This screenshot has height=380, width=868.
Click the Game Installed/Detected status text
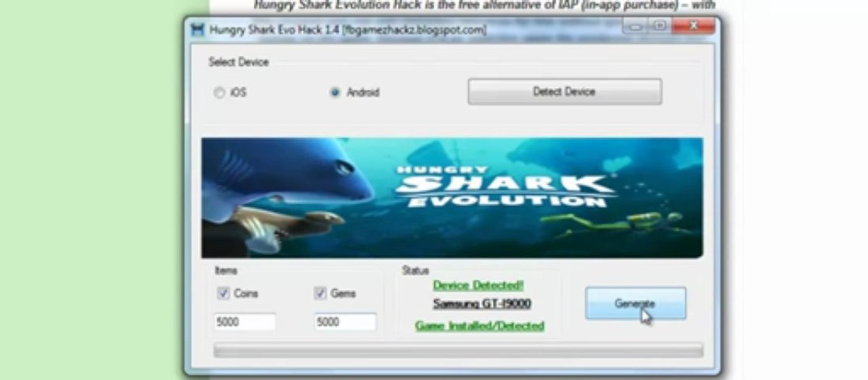(480, 326)
